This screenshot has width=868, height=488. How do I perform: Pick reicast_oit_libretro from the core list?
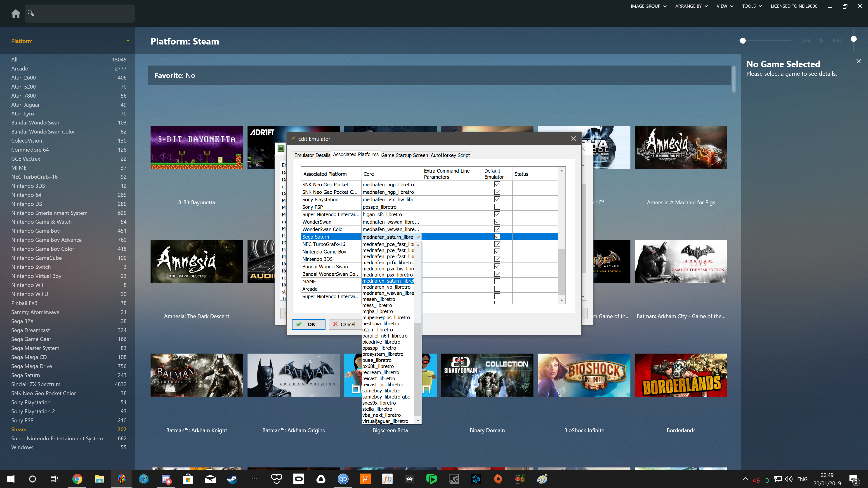coord(387,385)
